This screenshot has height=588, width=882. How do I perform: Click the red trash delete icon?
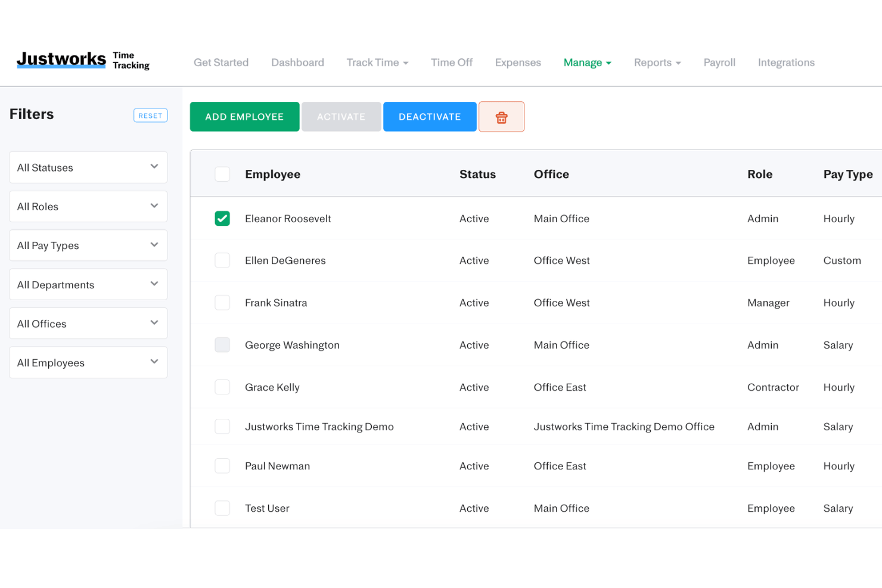[x=501, y=117]
